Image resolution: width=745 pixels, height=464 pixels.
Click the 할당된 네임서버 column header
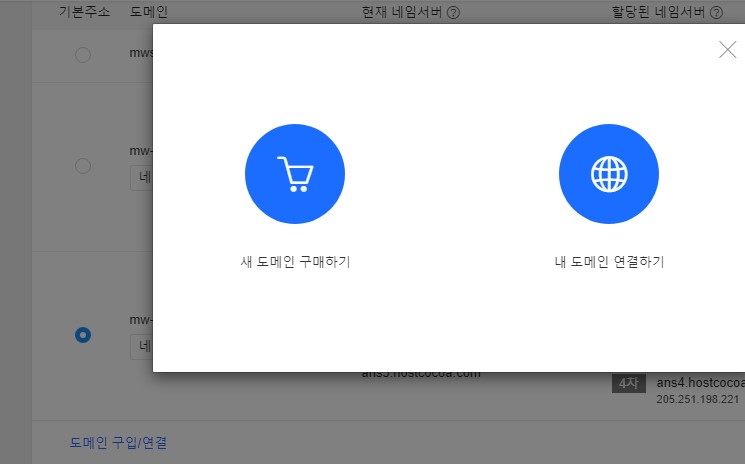(658, 12)
